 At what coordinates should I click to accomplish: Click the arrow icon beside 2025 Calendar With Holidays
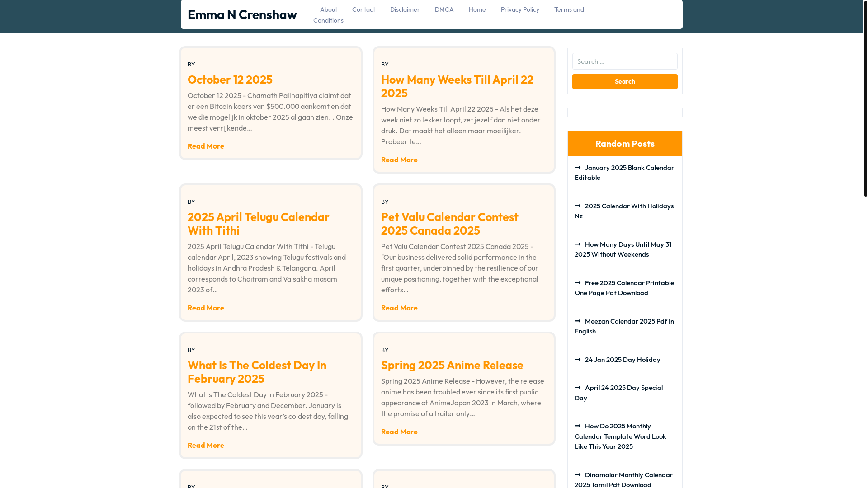click(x=578, y=206)
